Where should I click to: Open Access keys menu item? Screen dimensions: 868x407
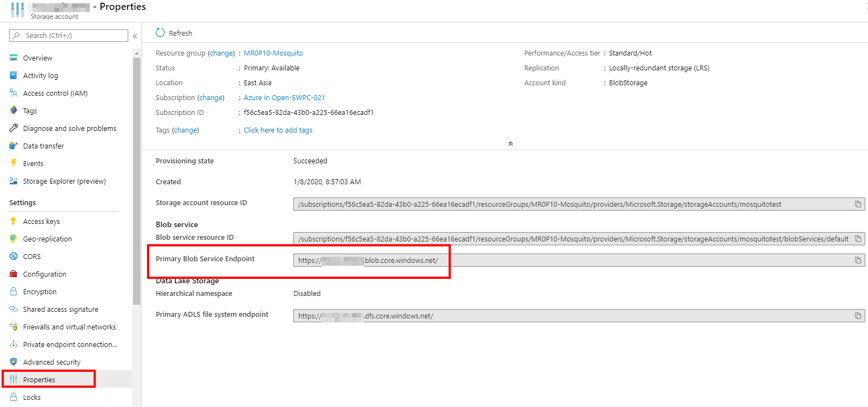(x=41, y=221)
